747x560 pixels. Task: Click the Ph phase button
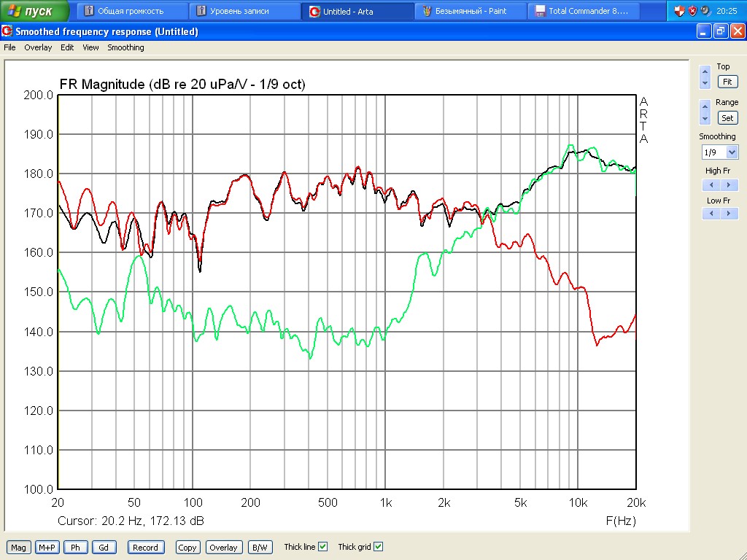pos(75,548)
